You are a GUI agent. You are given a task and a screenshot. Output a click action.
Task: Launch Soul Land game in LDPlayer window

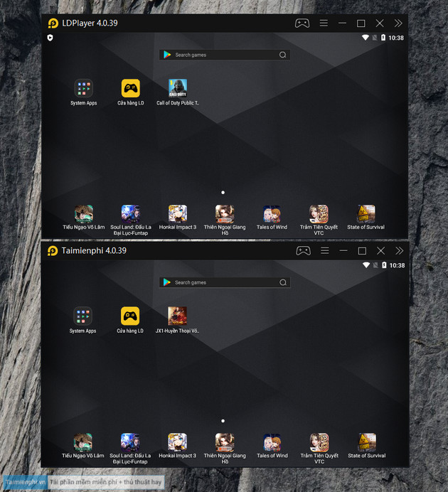(131, 220)
